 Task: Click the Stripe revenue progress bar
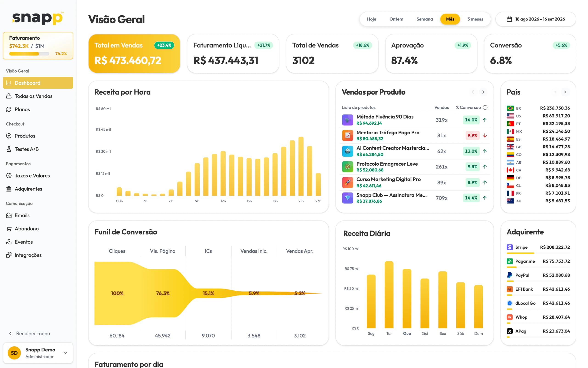tap(538, 253)
